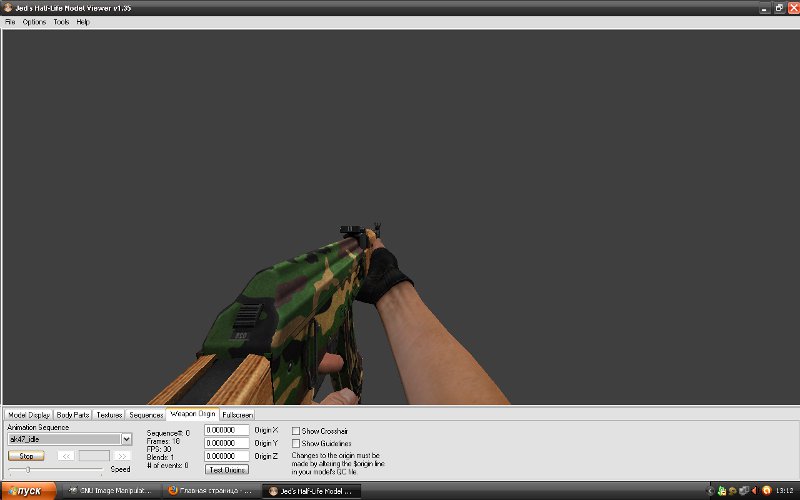
Task: Open the Options menu
Action: pyautogui.click(x=34, y=22)
